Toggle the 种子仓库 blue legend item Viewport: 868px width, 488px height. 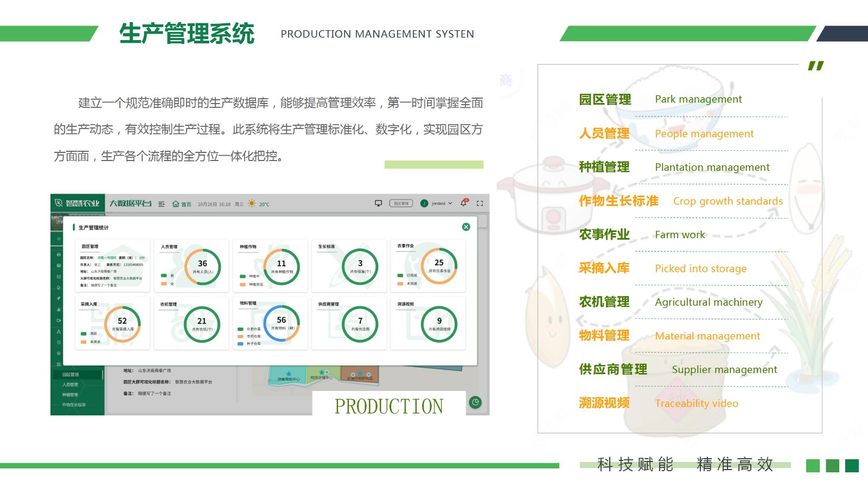249,344
